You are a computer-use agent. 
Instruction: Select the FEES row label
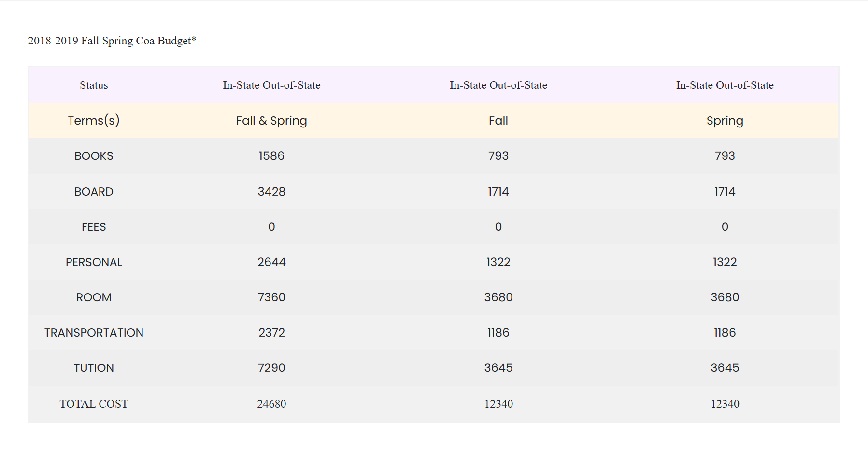[94, 227]
